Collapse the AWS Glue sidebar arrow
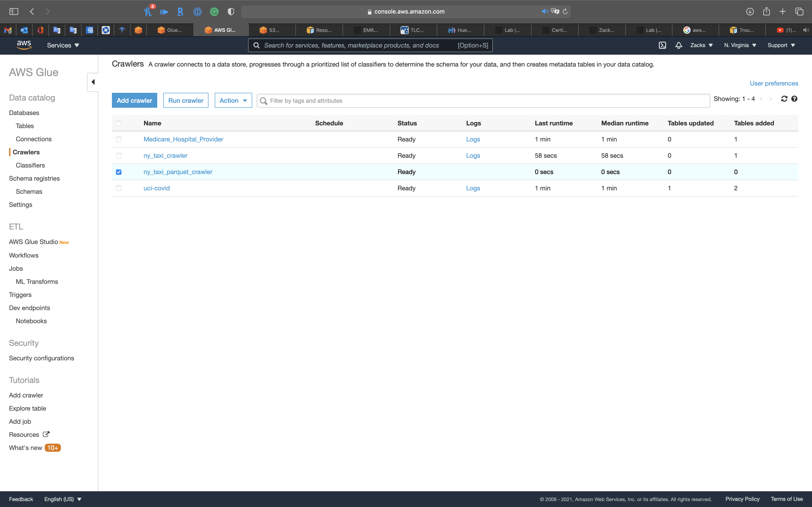Viewport: 812px width, 507px height. 93,82
